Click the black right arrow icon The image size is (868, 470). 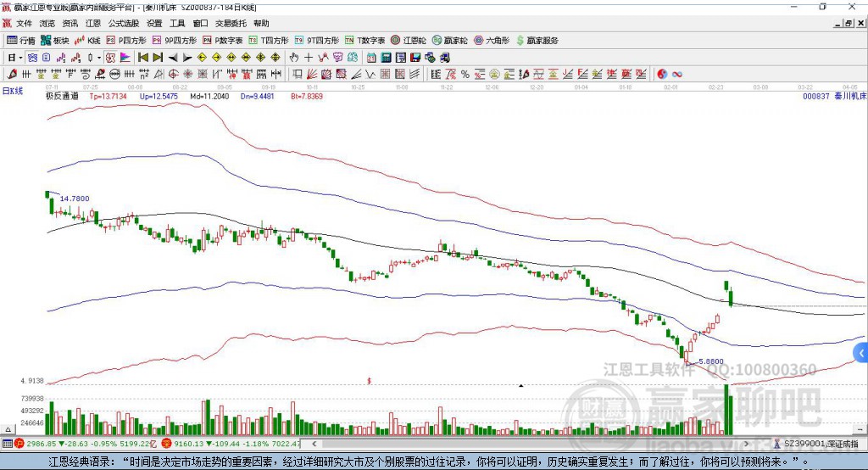[187, 58]
